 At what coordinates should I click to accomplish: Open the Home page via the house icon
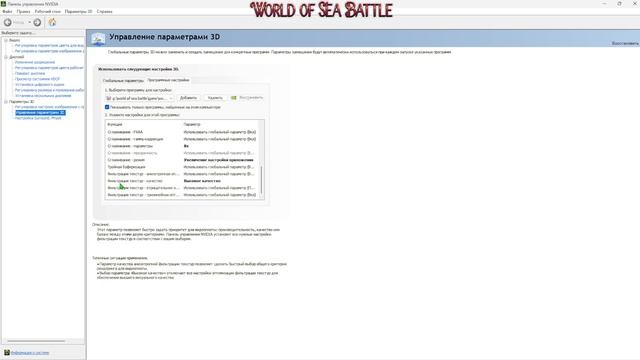click(52, 22)
